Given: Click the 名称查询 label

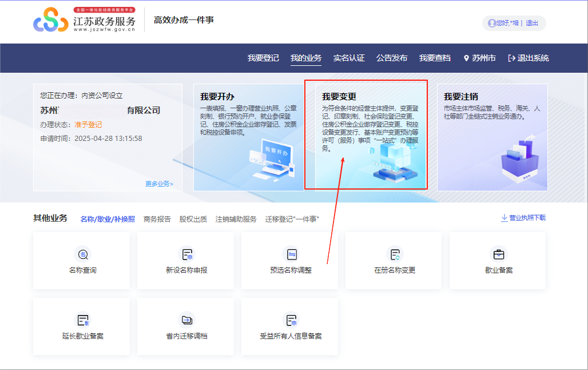Looking at the screenshot, I should [83, 270].
